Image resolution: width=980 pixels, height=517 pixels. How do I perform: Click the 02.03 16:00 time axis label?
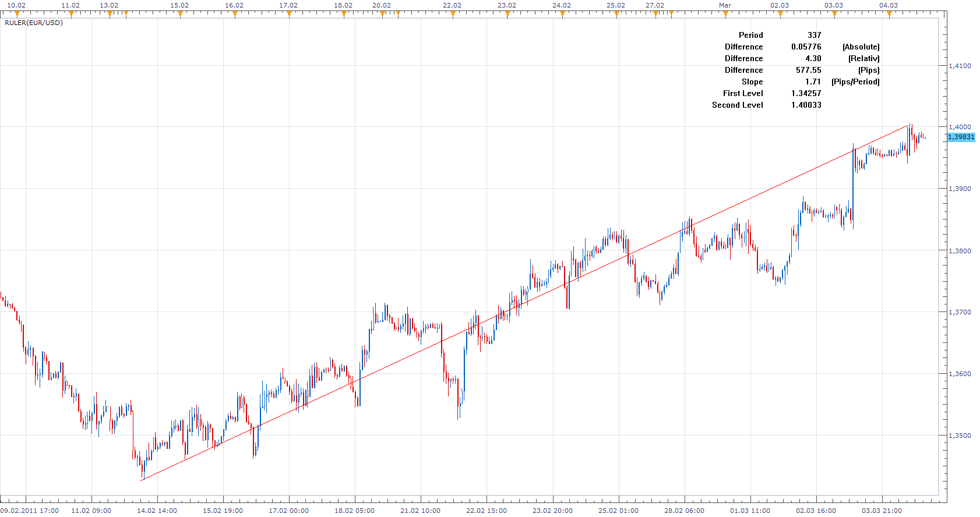[816, 511]
